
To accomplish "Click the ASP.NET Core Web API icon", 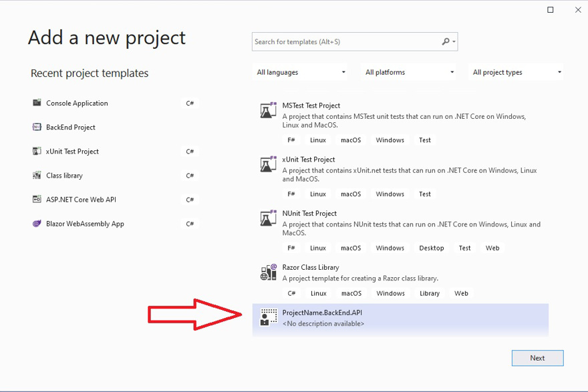I will (x=37, y=200).
